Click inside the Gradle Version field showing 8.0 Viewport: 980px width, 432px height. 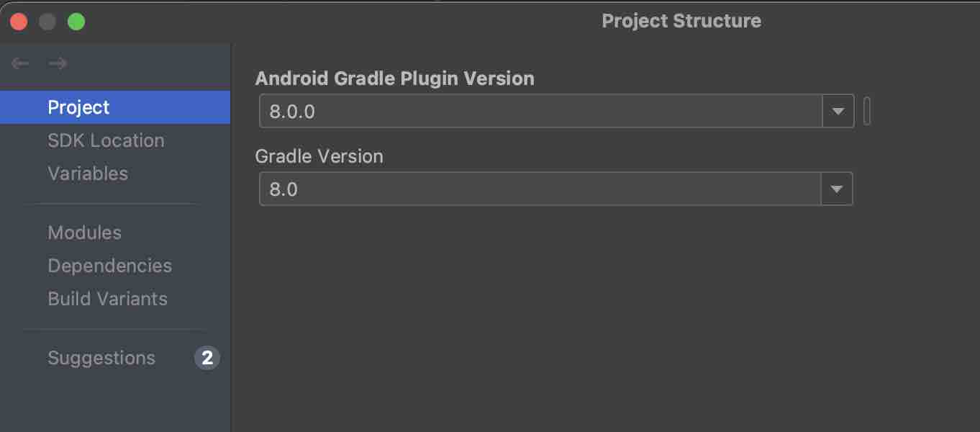[x=504, y=188]
